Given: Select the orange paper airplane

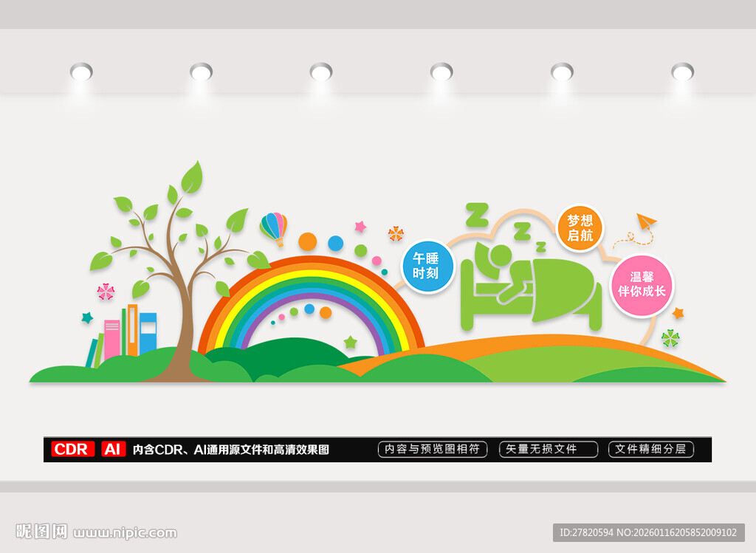Looking at the screenshot, I should [x=645, y=222].
